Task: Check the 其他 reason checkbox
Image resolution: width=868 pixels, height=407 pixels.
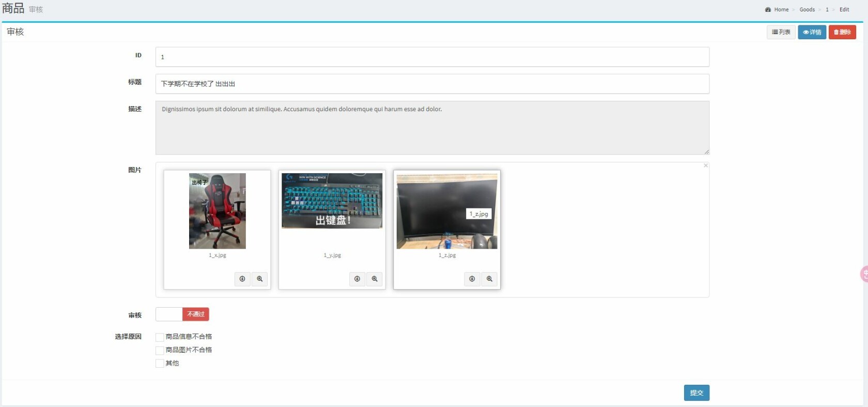Action: pyautogui.click(x=160, y=364)
